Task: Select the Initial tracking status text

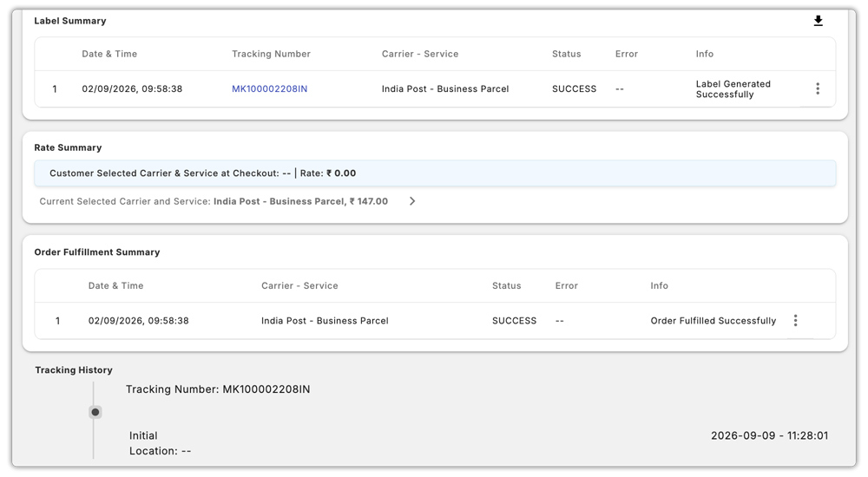Action: point(143,436)
